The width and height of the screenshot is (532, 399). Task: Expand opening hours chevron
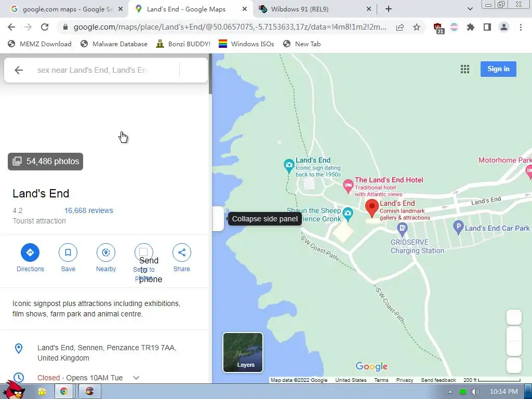pyautogui.click(x=136, y=378)
